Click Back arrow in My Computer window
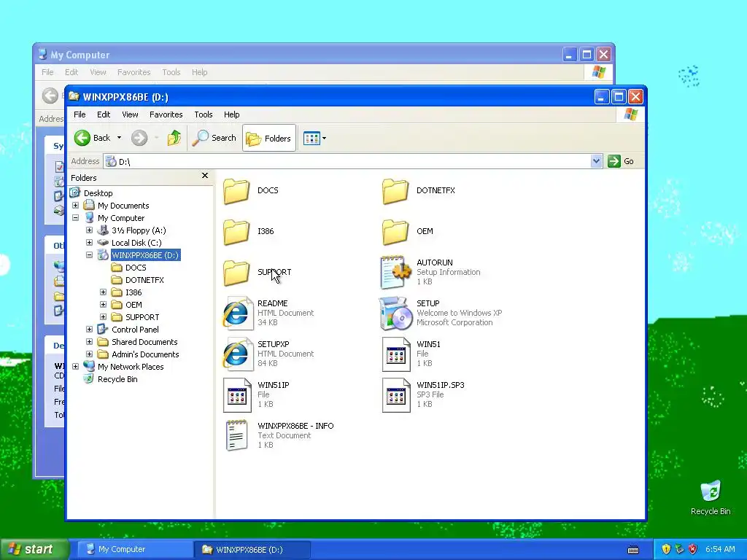The width and height of the screenshot is (747, 560). click(50, 96)
